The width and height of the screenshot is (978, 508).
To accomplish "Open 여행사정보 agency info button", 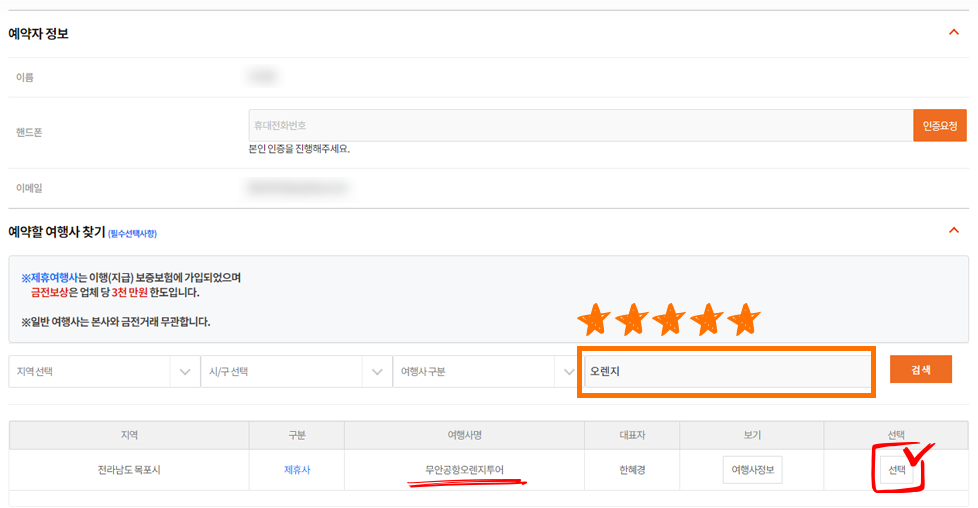I will [x=752, y=470].
